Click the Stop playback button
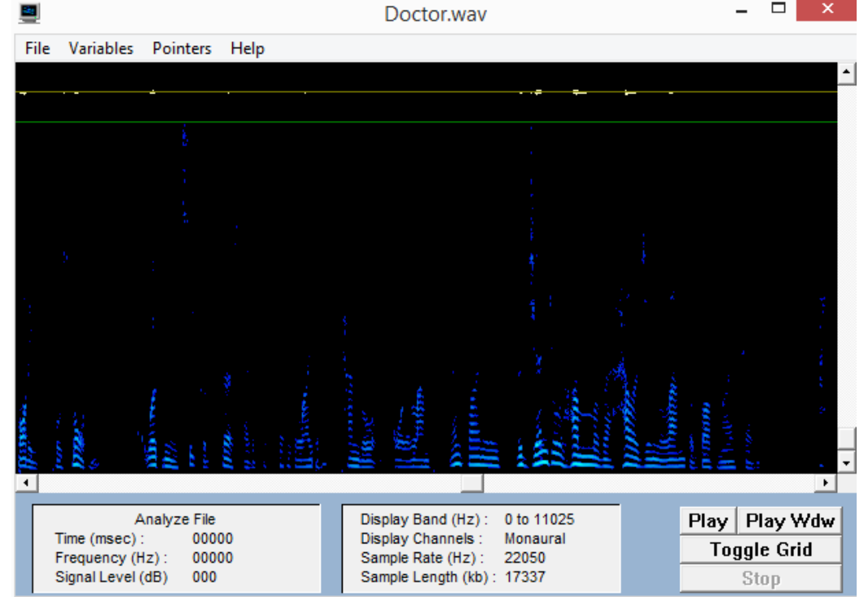868x597 pixels. coord(760,579)
